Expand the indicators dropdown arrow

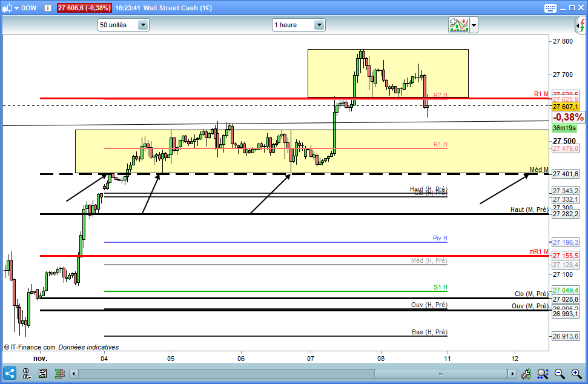click(x=474, y=25)
